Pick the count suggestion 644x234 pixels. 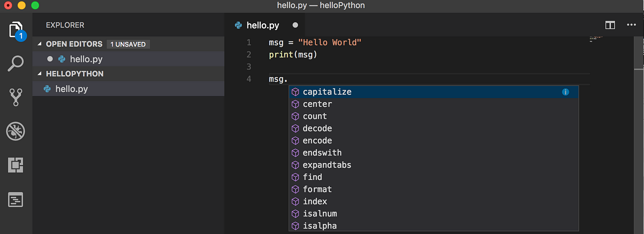[433, 116]
